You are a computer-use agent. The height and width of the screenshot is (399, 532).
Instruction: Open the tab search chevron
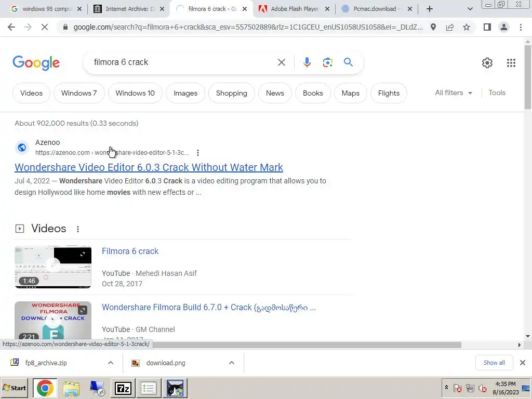click(x=470, y=9)
